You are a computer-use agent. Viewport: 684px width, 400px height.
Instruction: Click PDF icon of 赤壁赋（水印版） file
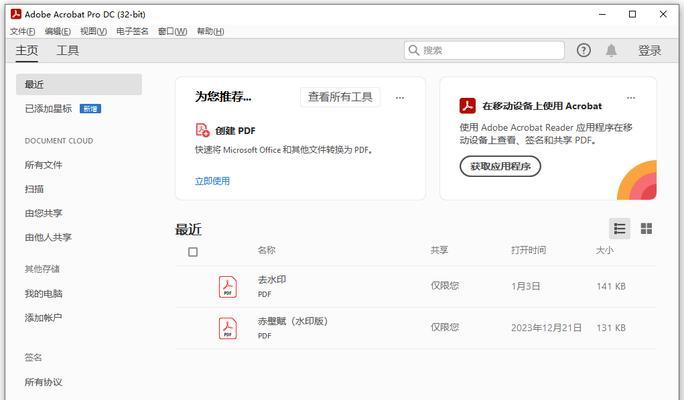228,328
